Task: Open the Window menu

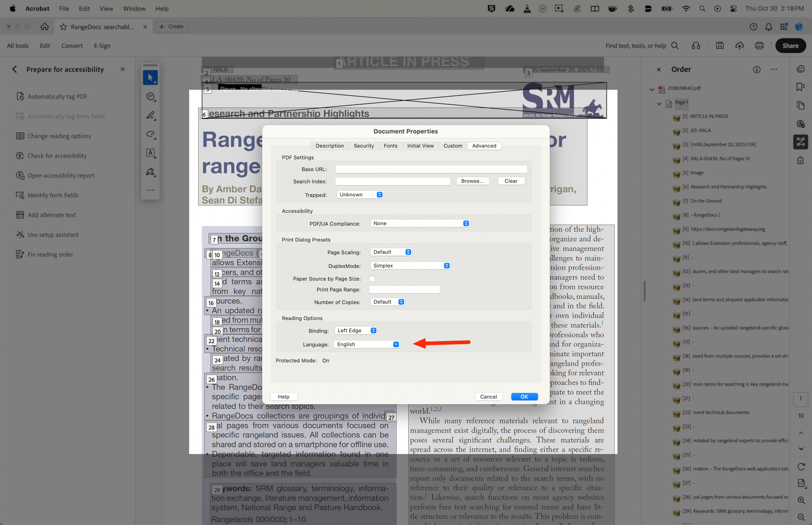Action: coord(134,8)
